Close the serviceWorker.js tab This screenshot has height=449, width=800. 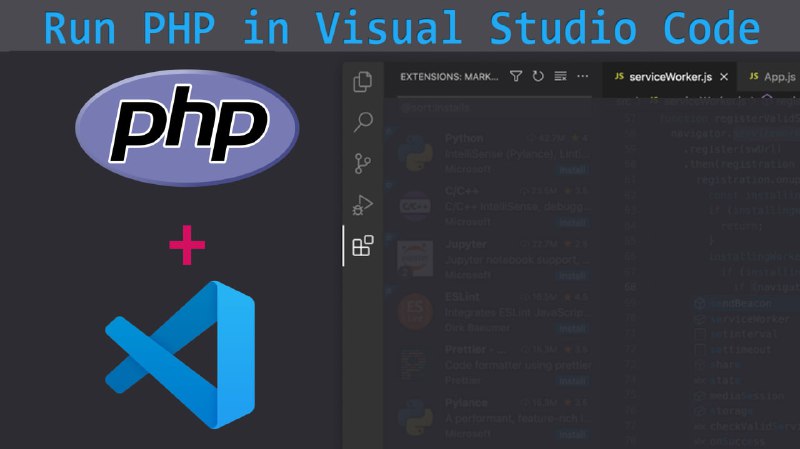click(x=724, y=77)
